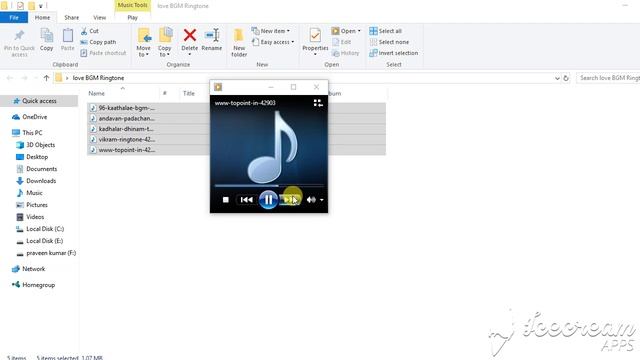
Task: Select This PC in sidebar
Action: pos(32,133)
